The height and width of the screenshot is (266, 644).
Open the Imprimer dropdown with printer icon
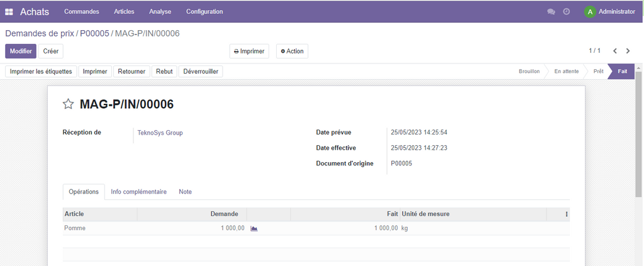[249, 51]
